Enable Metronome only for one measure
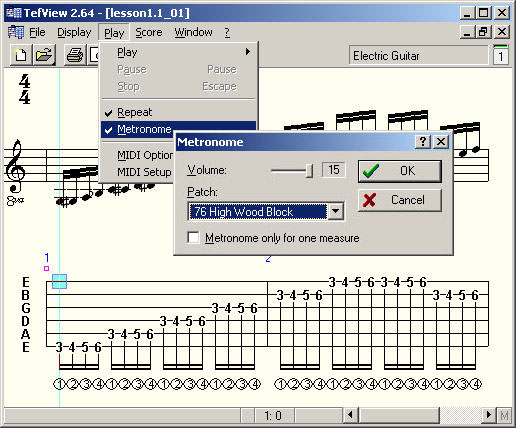The height and width of the screenshot is (428, 516). [x=194, y=238]
